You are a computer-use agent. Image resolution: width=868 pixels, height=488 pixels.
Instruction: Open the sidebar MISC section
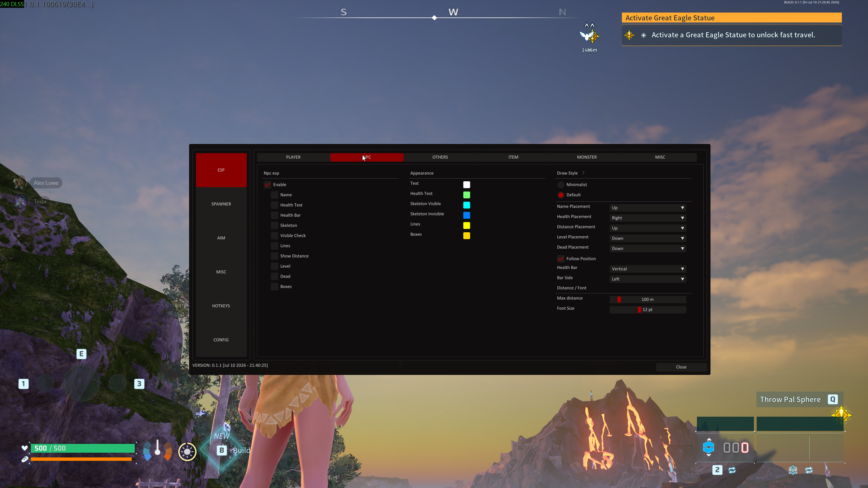tap(221, 272)
